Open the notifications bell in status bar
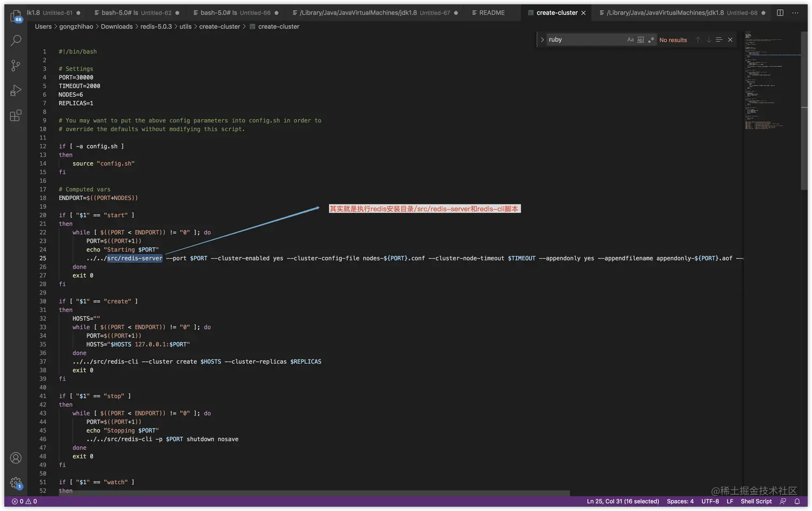Screen dimensions: 812x511 (797, 501)
